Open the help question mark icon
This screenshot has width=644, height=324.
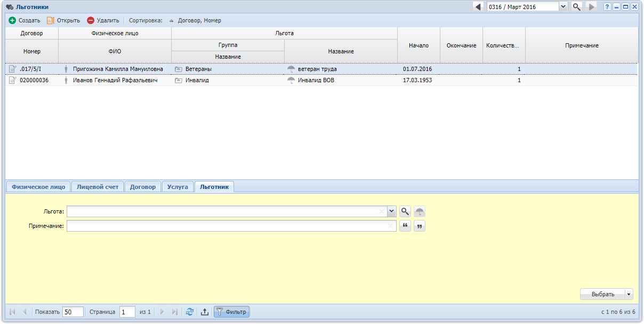607,7
